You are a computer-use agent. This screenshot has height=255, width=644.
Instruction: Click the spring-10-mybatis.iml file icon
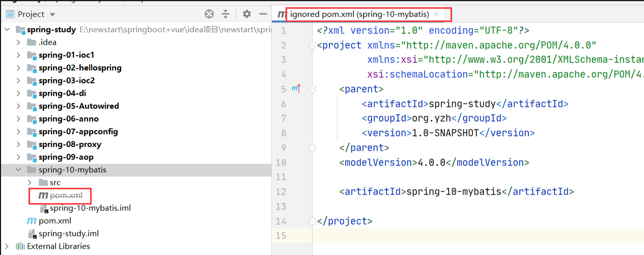click(x=44, y=208)
